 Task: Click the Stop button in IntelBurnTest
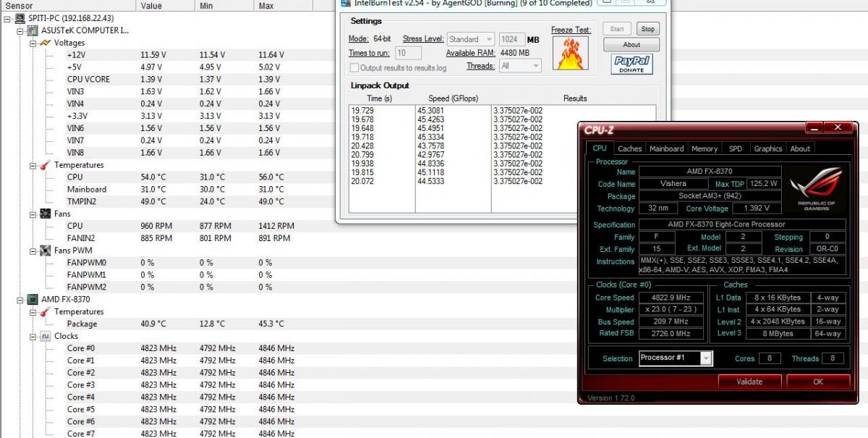647,29
